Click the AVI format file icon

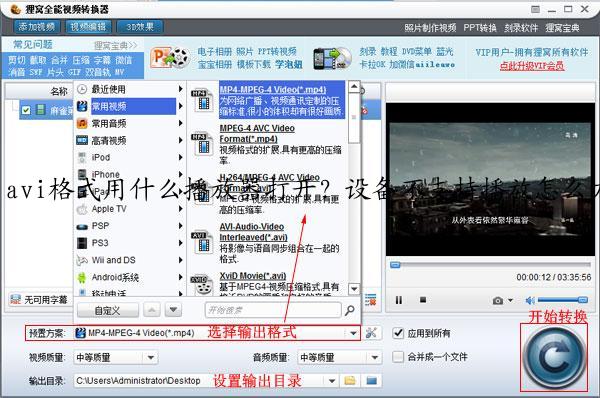point(202,241)
